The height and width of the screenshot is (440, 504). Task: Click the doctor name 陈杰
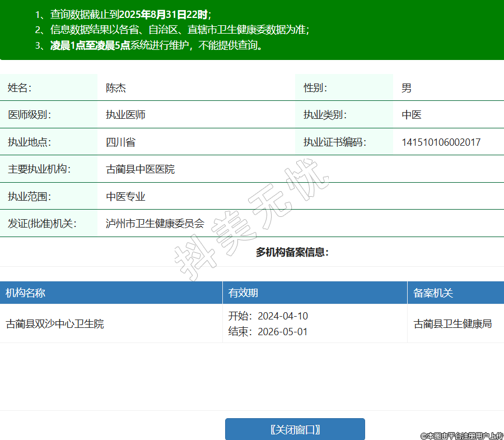(116, 88)
